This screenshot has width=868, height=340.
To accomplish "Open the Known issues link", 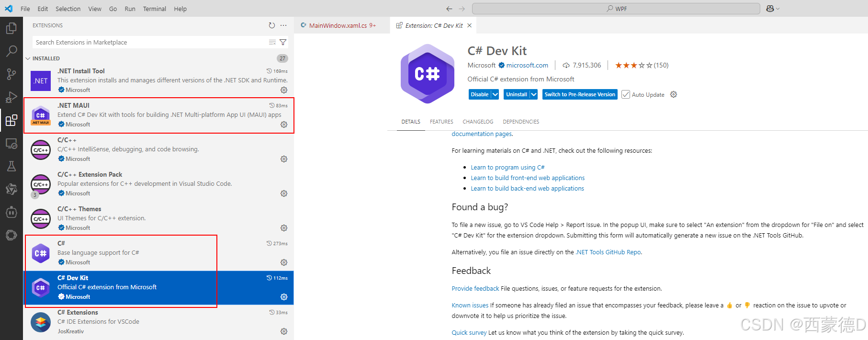I will click(470, 305).
